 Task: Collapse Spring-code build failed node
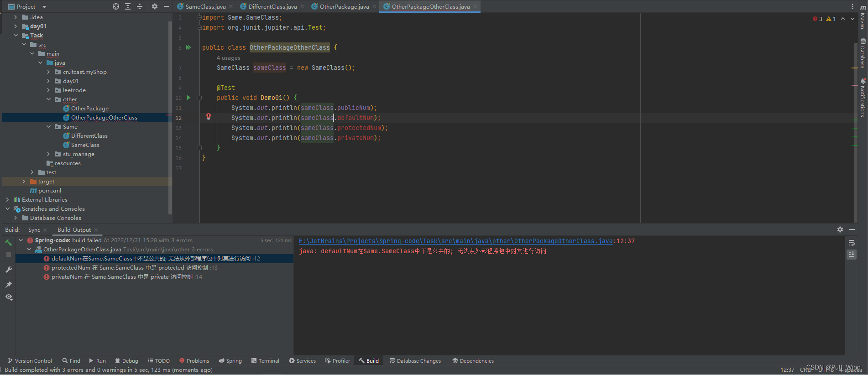tap(21, 240)
